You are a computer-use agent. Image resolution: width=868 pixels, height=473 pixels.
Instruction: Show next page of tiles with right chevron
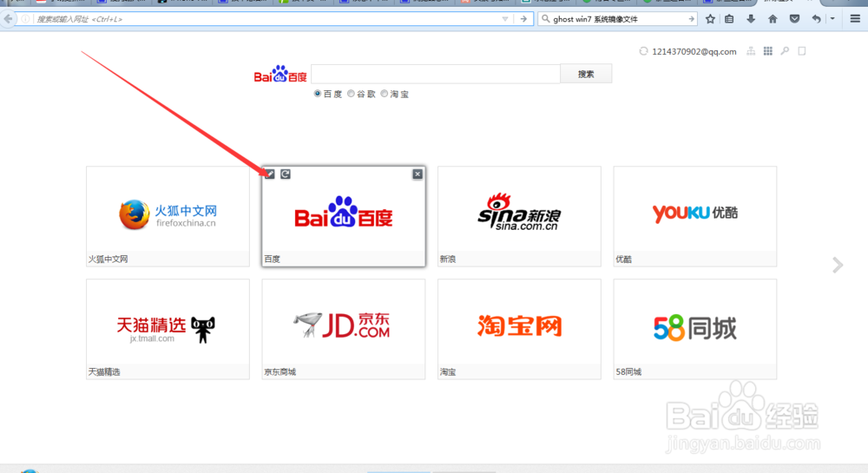click(x=838, y=265)
